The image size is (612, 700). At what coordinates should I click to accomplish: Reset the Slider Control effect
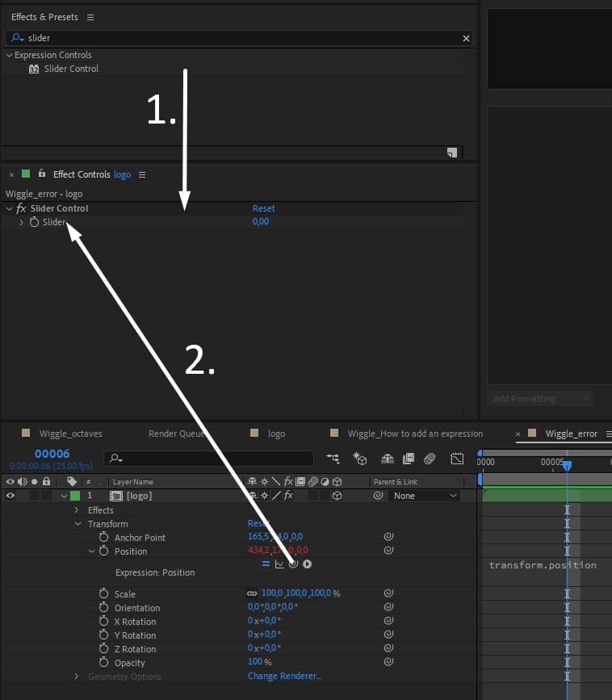[263, 208]
